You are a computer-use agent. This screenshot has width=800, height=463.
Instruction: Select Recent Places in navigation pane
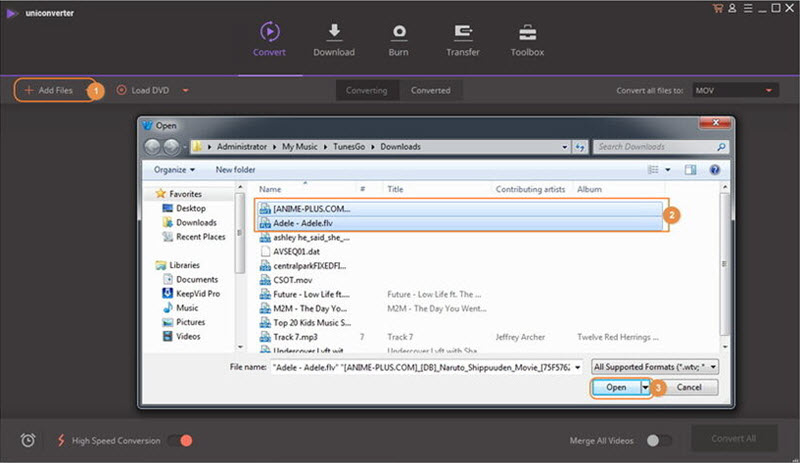tap(194, 237)
